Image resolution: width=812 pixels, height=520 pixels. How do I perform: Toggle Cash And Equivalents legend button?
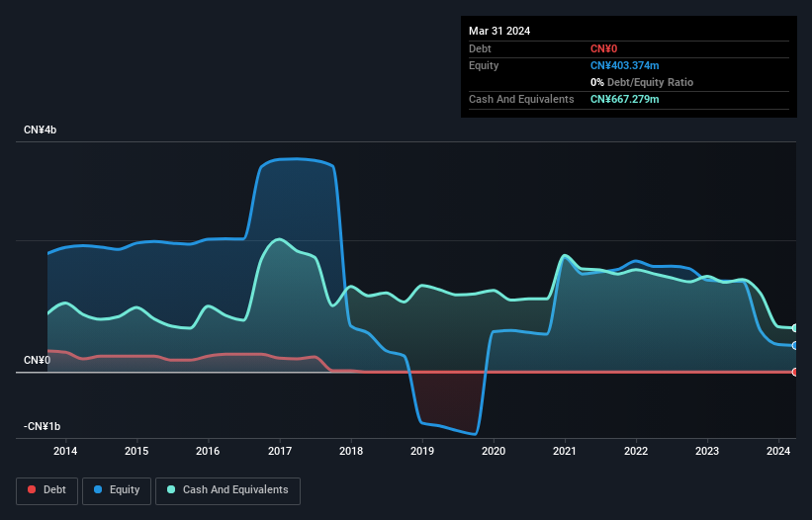point(227,490)
